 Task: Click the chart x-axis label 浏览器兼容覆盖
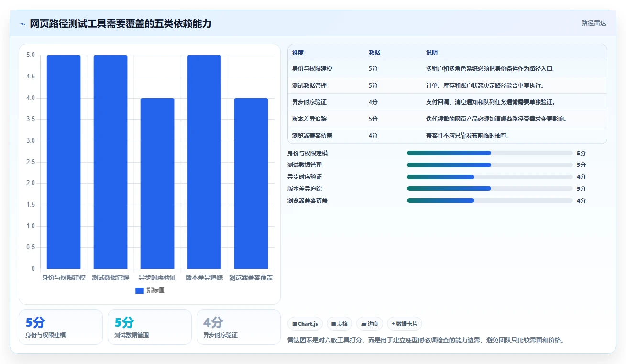pyautogui.click(x=251, y=277)
